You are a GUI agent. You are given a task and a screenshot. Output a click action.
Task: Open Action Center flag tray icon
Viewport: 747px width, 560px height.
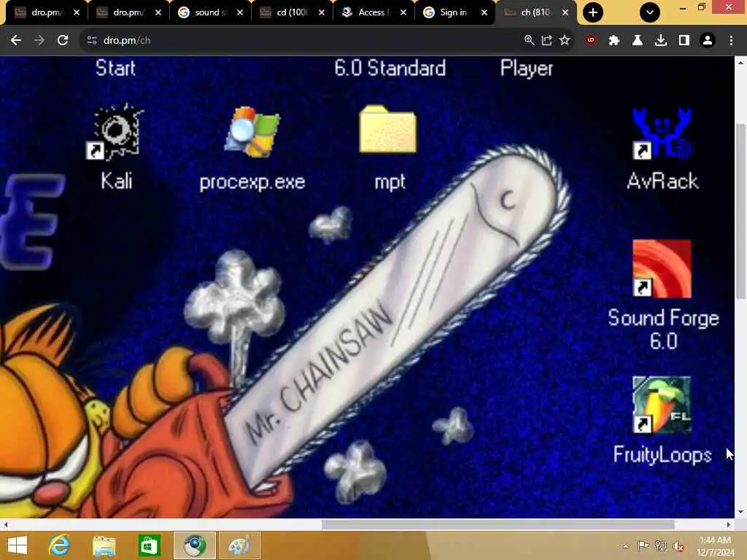click(x=643, y=546)
